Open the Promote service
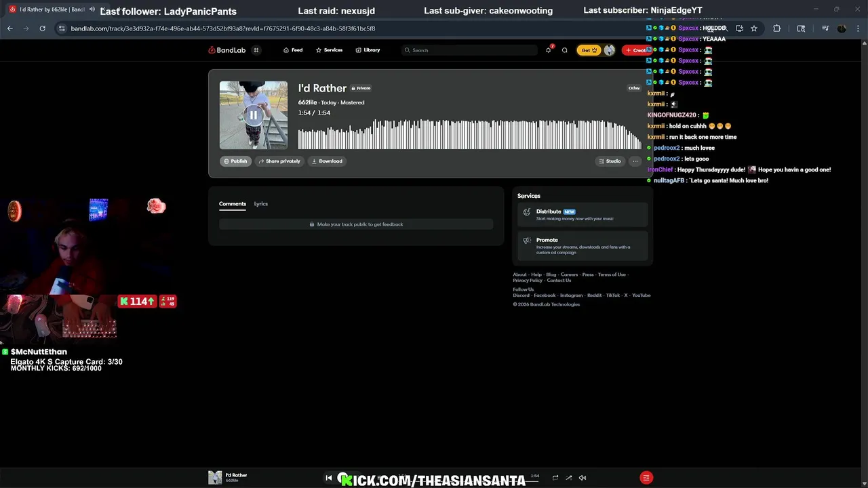The width and height of the screenshot is (868, 488). point(583,246)
